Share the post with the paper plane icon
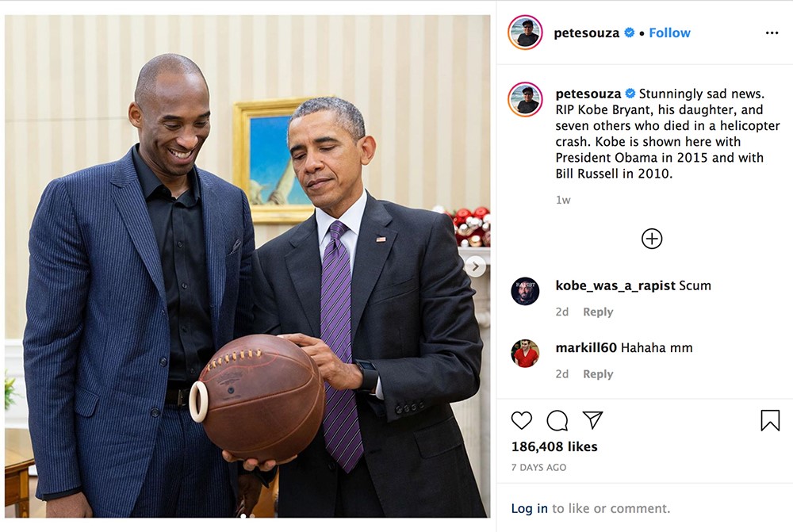This screenshot has height=532, width=793. [592, 419]
